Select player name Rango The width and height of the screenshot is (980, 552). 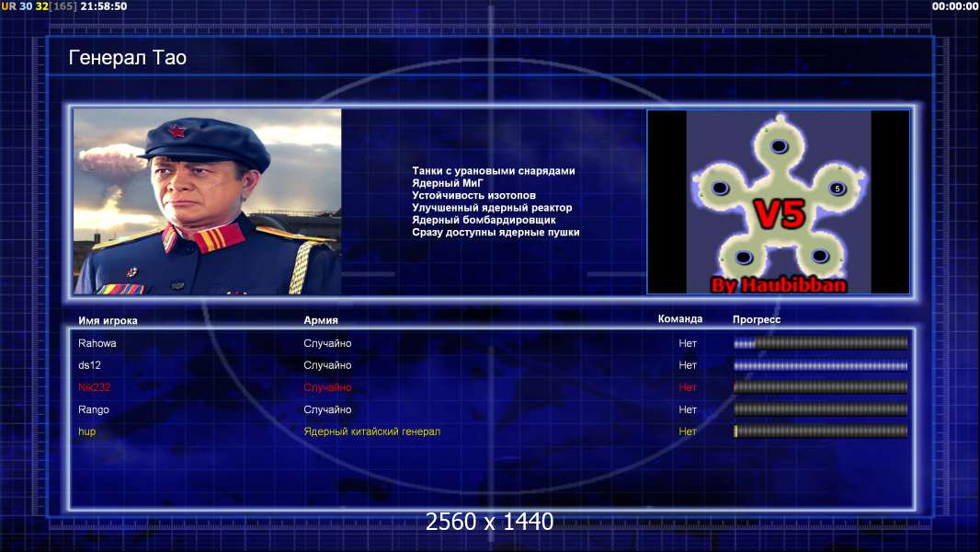tap(93, 409)
